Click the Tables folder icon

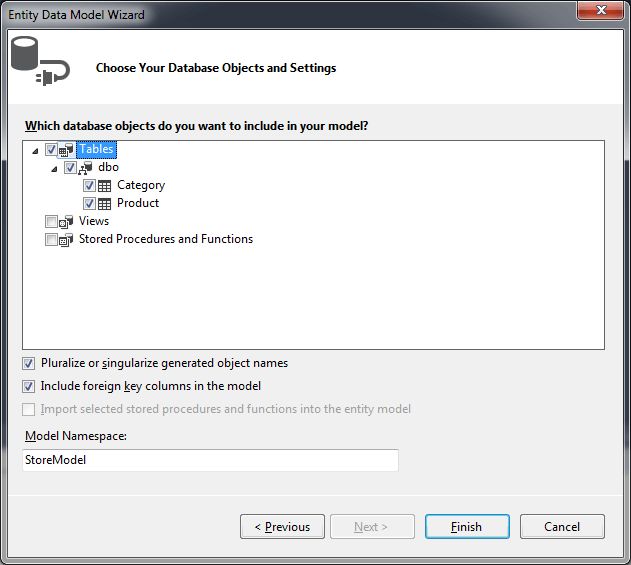click(66, 150)
